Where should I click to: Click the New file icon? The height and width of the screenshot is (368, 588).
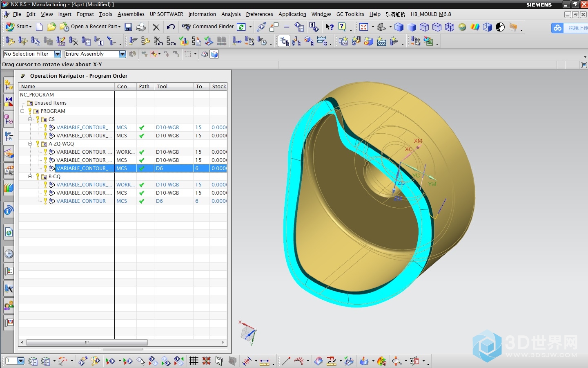coord(39,27)
